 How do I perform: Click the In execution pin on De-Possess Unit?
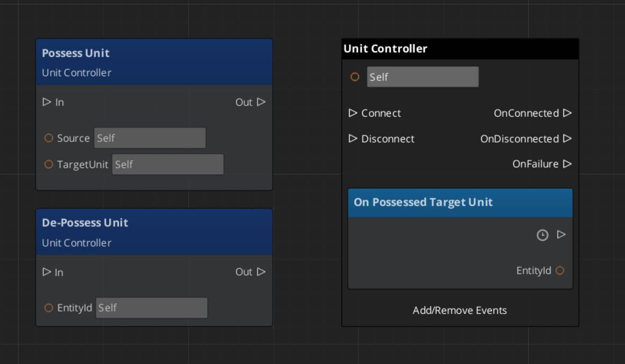tap(47, 272)
